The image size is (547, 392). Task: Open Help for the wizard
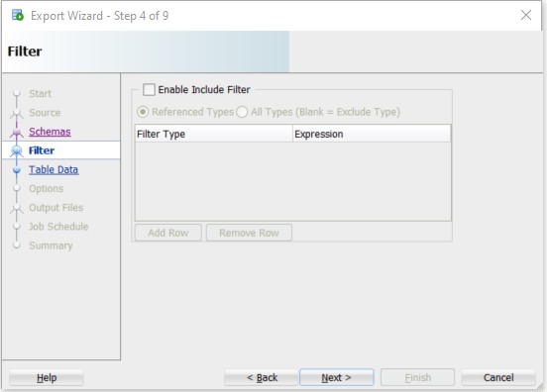47,377
